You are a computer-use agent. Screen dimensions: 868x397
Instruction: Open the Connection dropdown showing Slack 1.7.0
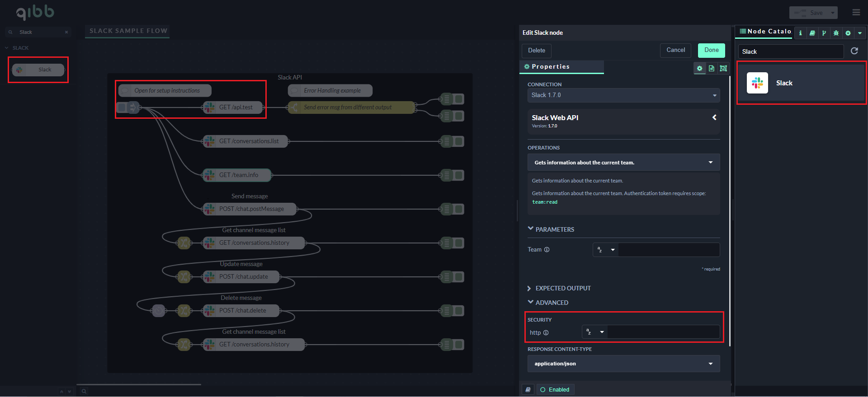[623, 95]
